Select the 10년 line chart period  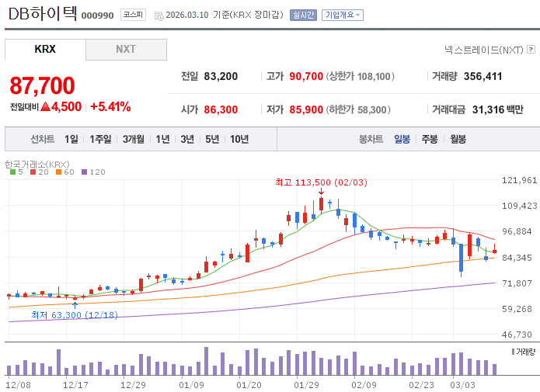pyautogui.click(x=239, y=139)
